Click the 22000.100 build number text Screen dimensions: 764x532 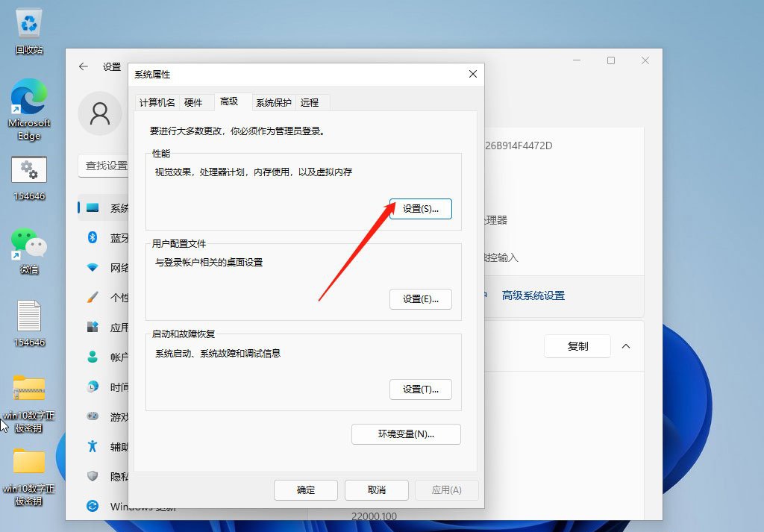coord(375,516)
